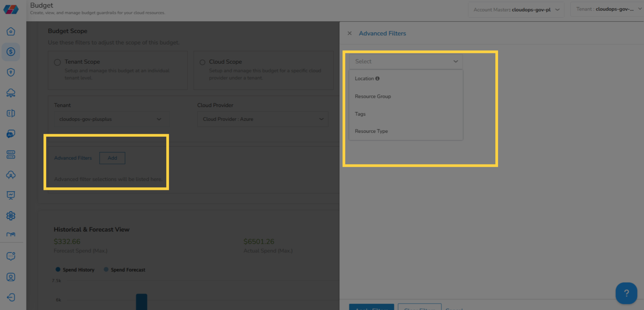Image resolution: width=644 pixels, height=310 pixels.
Task: Click the user profile sidebar icon
Action: click(11, 277)
